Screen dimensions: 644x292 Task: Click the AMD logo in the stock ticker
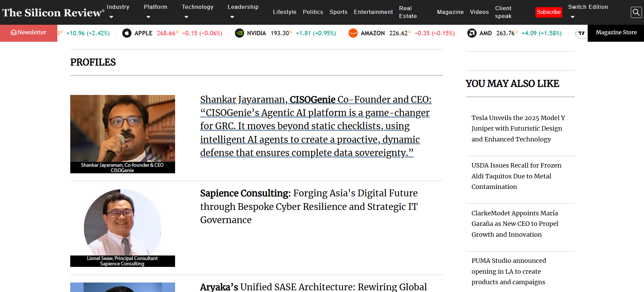pyautogui.click(x=473, y=33)
